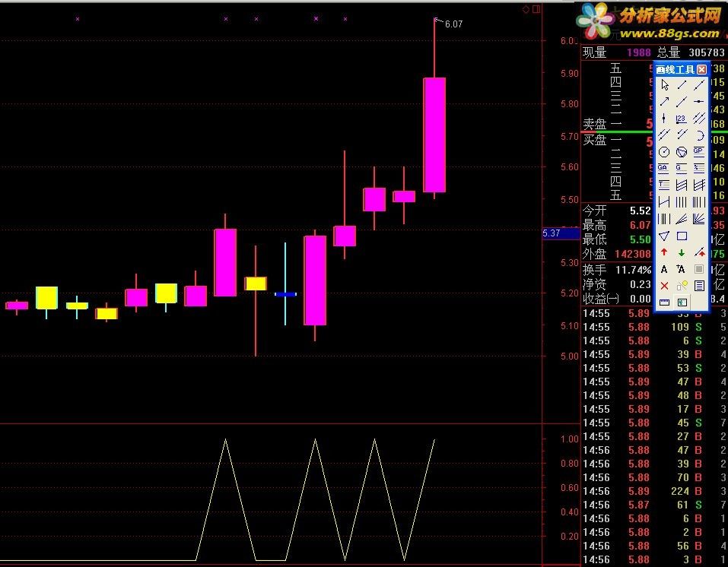728x567 pixels.
Task: Select the arrow pointer tool in drawing palette
Action: 664,85
